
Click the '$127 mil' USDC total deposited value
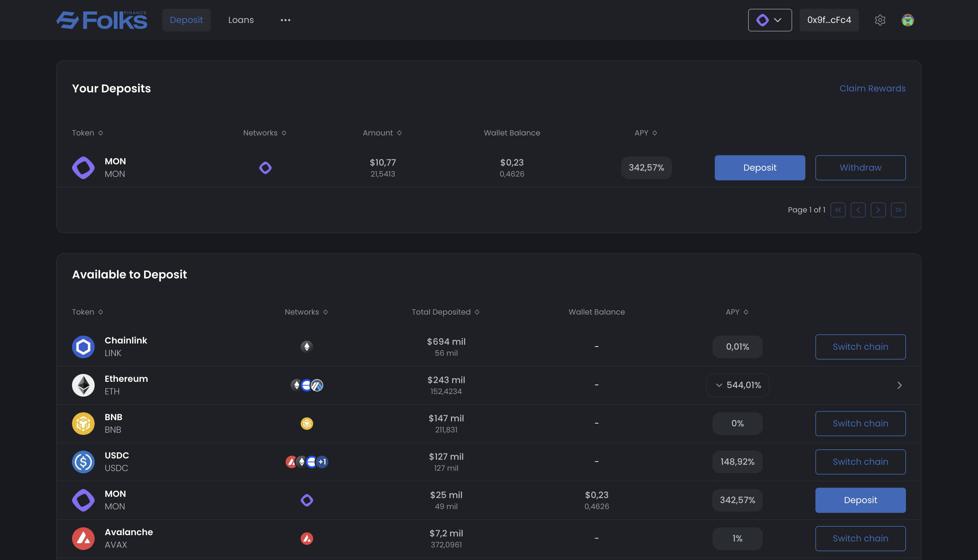click(x=446, y=457)
